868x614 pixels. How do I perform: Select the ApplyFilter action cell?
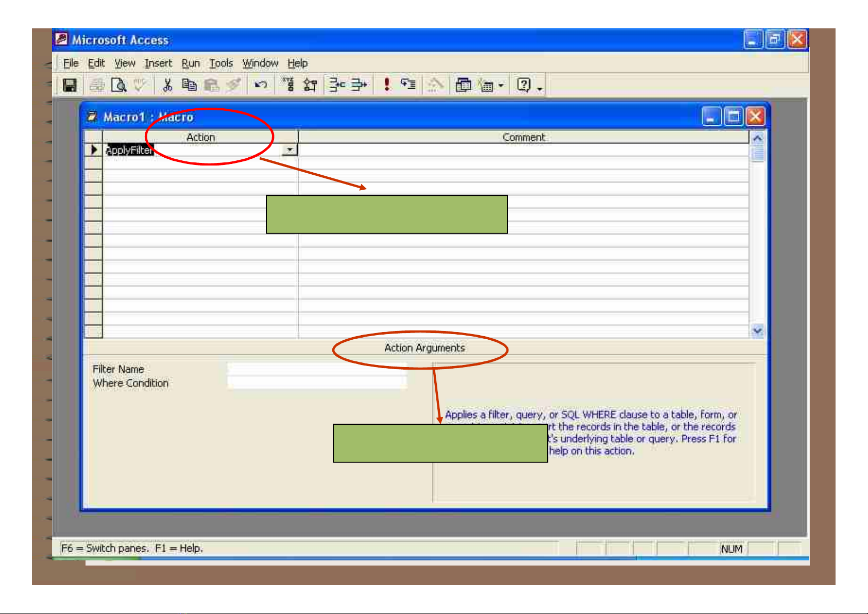193,150
